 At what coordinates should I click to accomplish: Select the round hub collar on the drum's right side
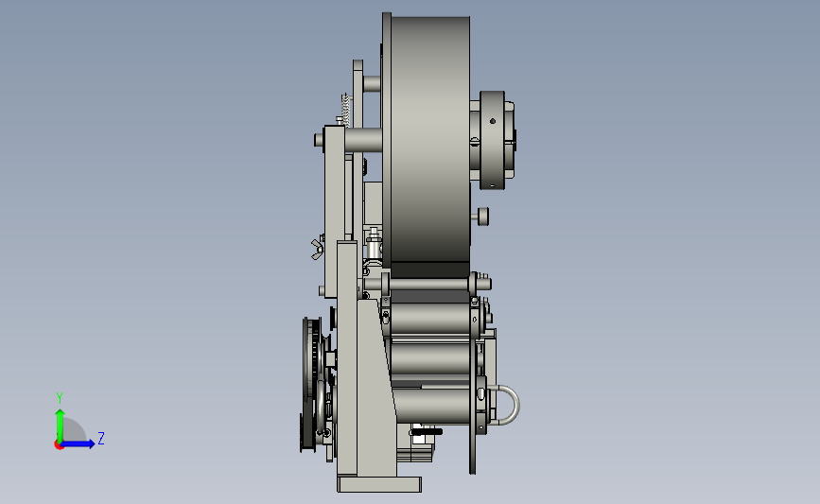point(492,140)
